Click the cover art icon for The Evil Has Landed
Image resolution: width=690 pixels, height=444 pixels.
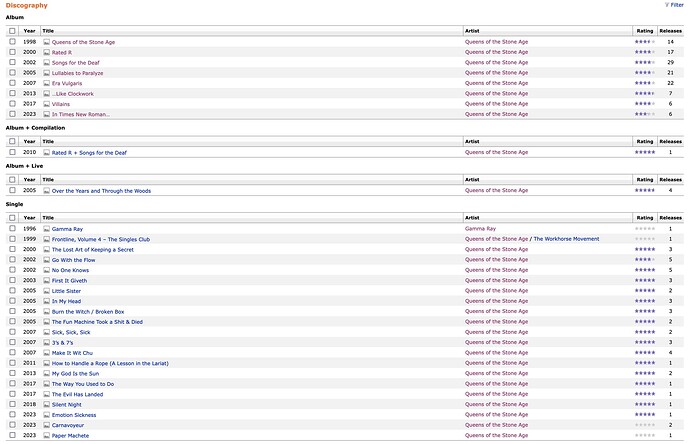click(x=47, y=394)
